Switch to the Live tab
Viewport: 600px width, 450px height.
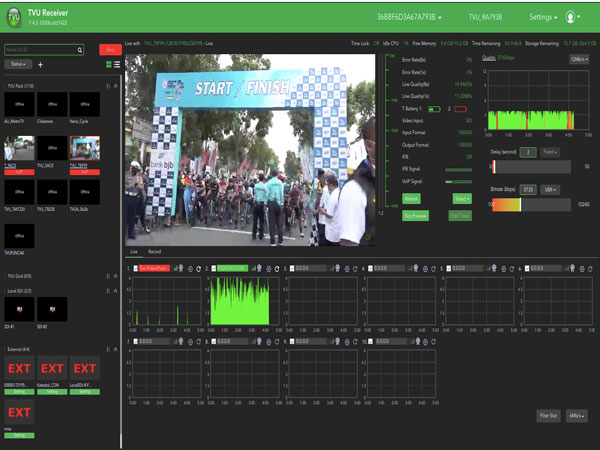[x=134, y=252]
